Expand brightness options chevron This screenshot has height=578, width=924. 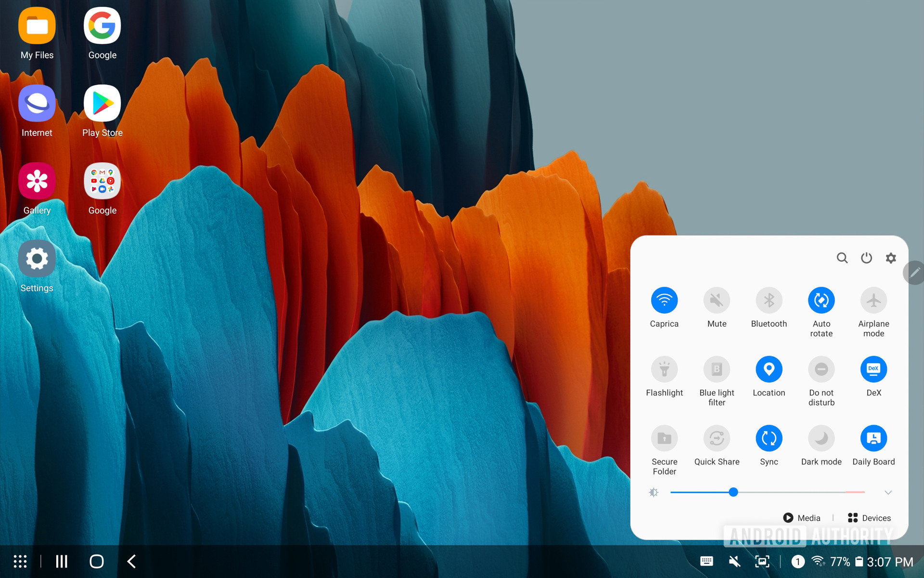[888, 492]
